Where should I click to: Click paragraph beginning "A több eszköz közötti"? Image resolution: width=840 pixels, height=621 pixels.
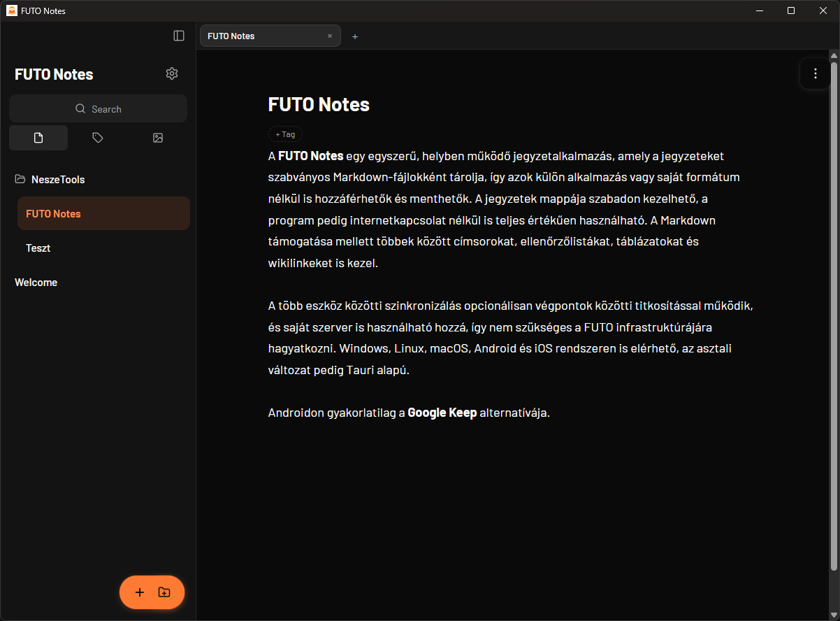(x=511, y=338)
